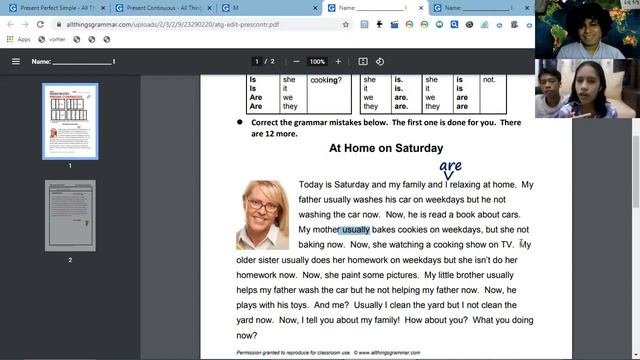Click the allthingsgrammar.com permission footer text
The height and width of the screenshot is (360, 640).
coord(328,353)
